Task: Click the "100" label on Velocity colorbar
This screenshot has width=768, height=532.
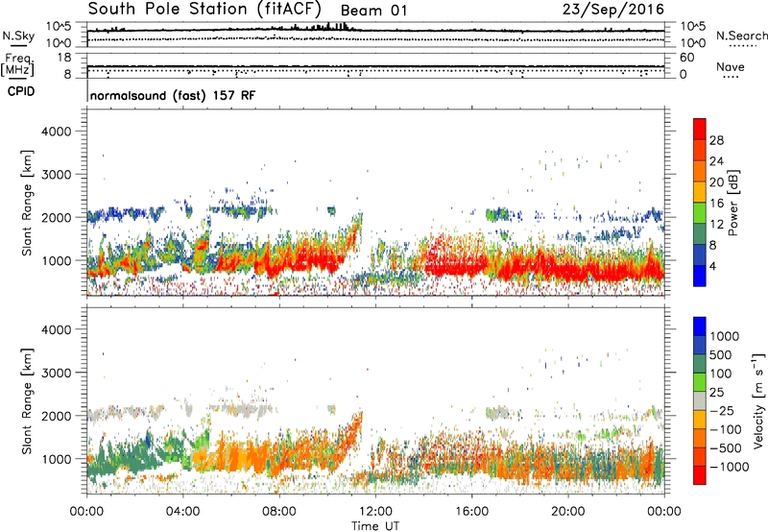Action: point(721,374)
